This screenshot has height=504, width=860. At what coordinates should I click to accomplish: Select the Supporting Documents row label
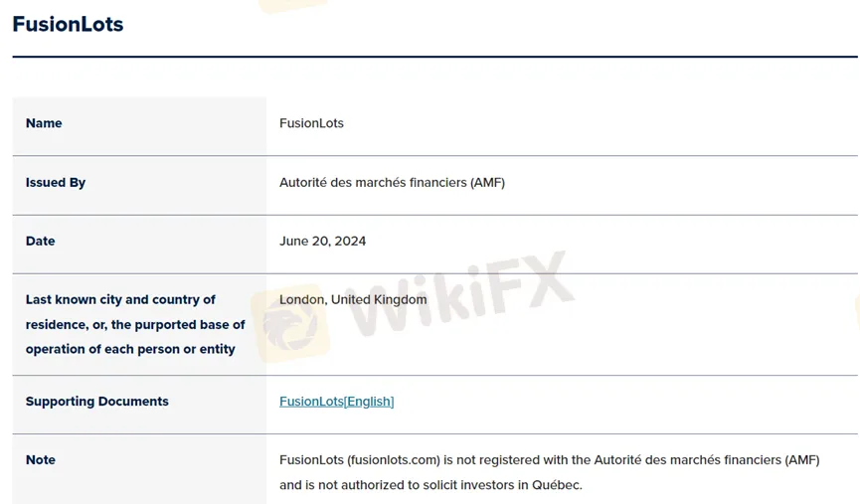click(x=97, y=402)
